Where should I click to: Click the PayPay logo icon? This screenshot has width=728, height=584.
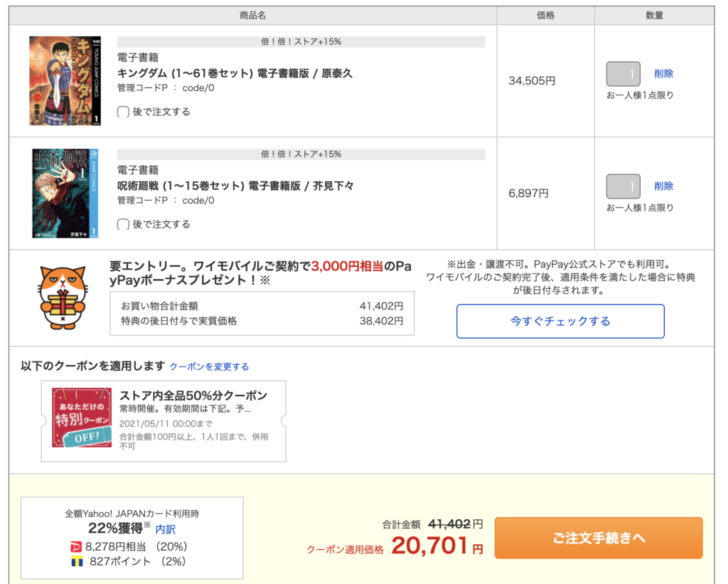point(75,547)
